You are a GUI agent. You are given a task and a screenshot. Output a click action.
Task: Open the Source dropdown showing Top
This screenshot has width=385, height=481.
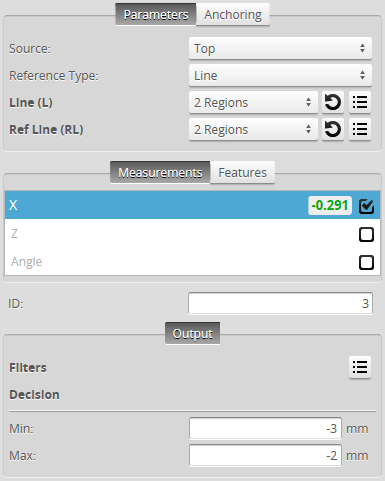tap(280, 49)
